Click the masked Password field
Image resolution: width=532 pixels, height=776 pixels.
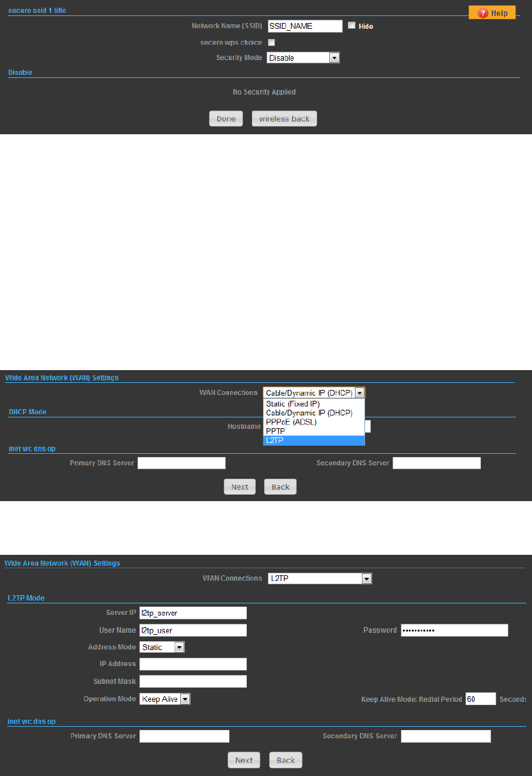455,630
